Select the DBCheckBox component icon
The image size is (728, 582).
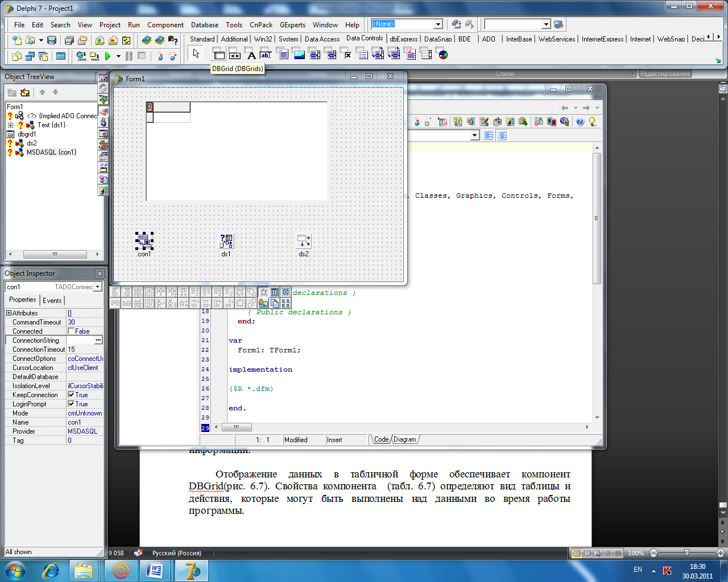coord(346,54)
